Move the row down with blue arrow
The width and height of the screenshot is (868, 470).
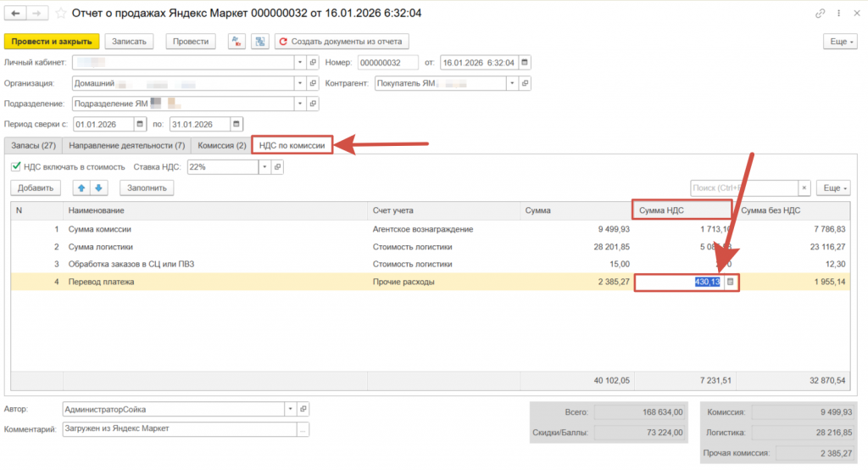98,188
